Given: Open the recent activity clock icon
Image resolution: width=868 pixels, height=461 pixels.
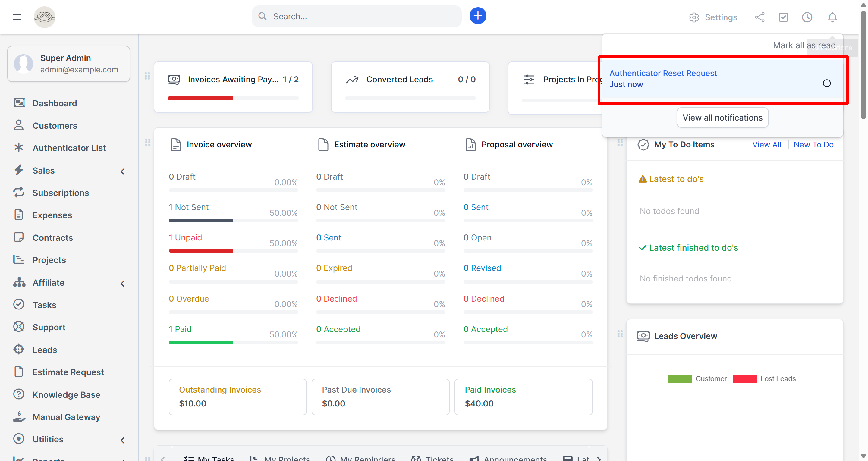Looking at the screenshot, I should click(x=807, y=17).
